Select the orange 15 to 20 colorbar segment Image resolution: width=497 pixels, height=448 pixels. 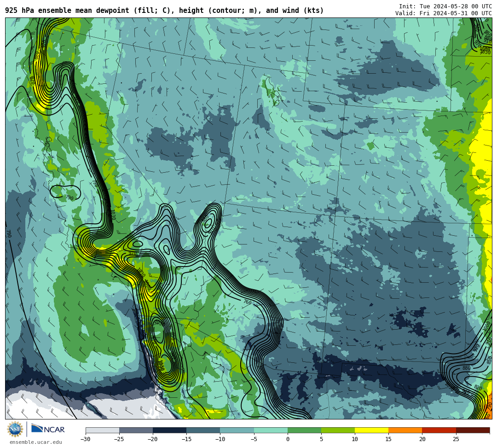point(405,430)
